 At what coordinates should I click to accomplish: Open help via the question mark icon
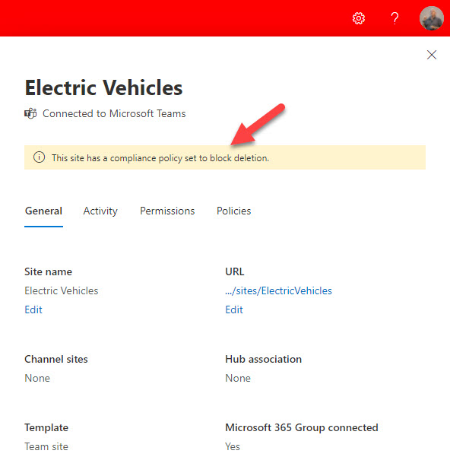pyautogui.click(x=395, y=18)
